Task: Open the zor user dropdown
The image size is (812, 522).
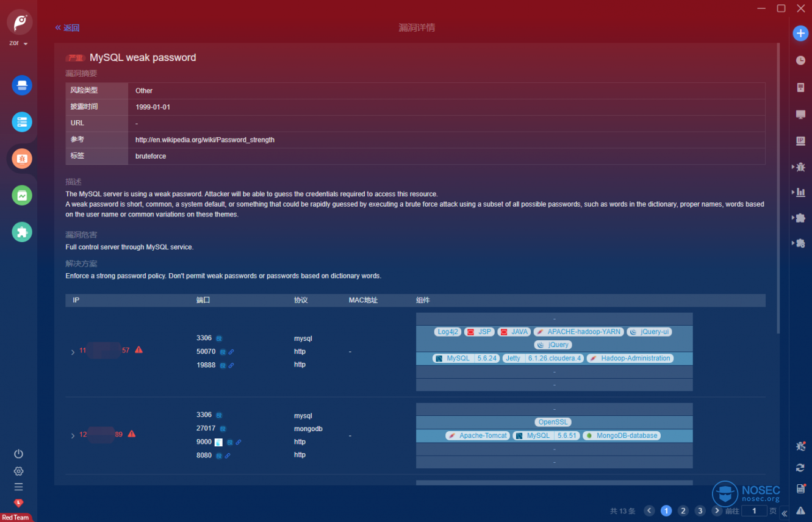Action: (19, 43)
